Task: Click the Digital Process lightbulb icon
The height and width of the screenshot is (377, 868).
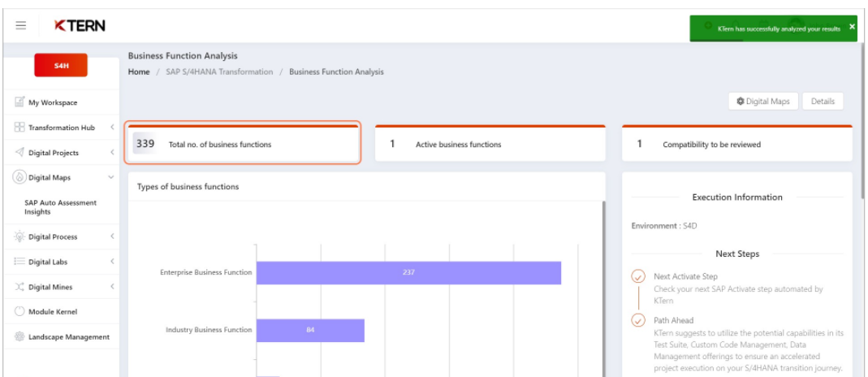Action: coord(20,236)
